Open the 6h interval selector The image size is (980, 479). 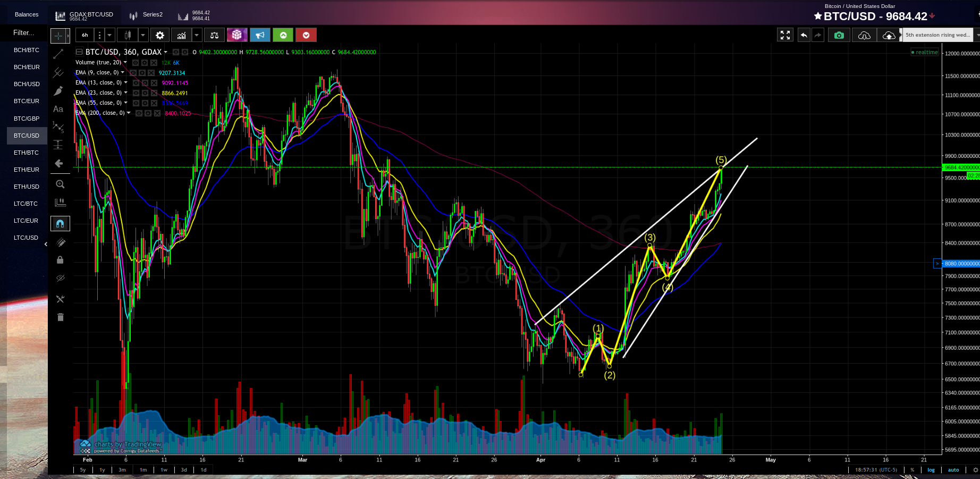[85, 35]
